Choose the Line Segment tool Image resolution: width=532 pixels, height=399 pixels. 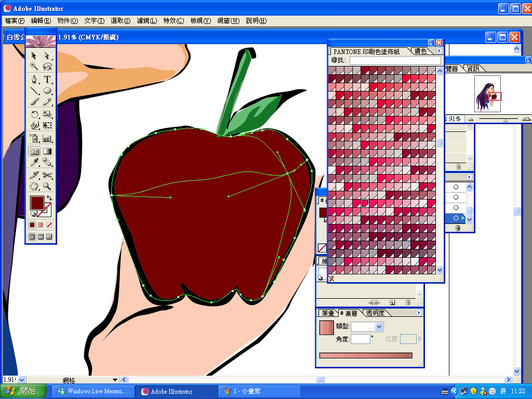(34, 90)
